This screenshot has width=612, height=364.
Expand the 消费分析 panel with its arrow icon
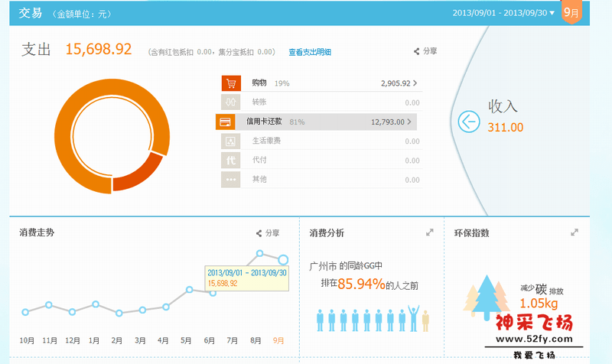[x=430, y=232]
